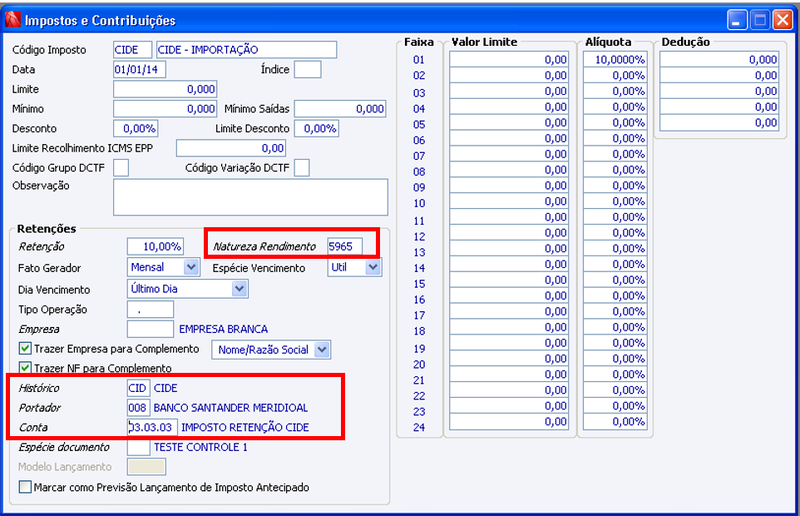This screenshot has width=800, height=516.
Task: Click BANCO SANTANDER MERIDIOAL text
Action: pos(231,408)
